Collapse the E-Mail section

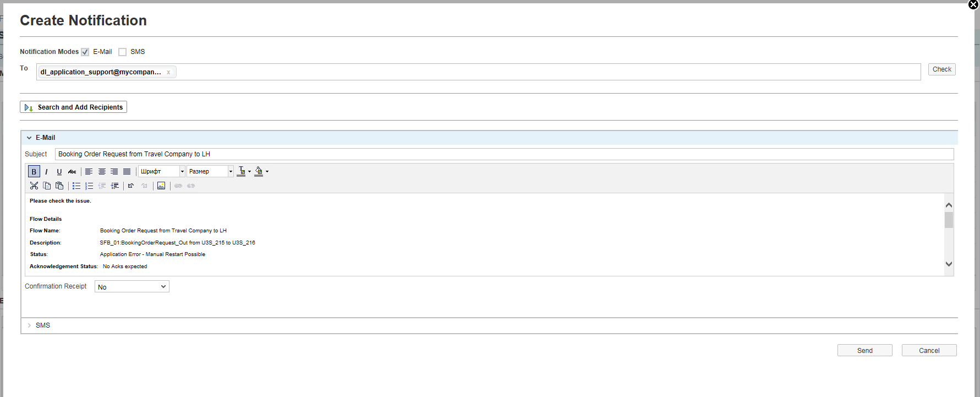coord(29,138)
